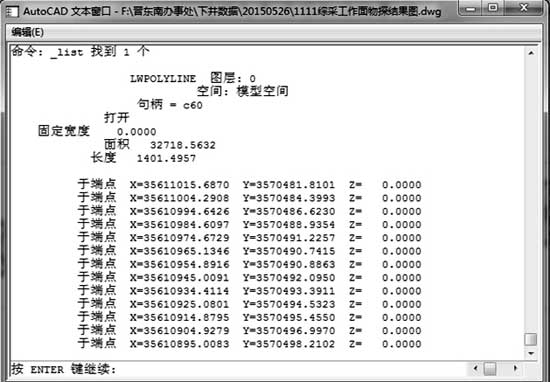Click the 固定宽度 0.0000 value

(x=136, y=132)
